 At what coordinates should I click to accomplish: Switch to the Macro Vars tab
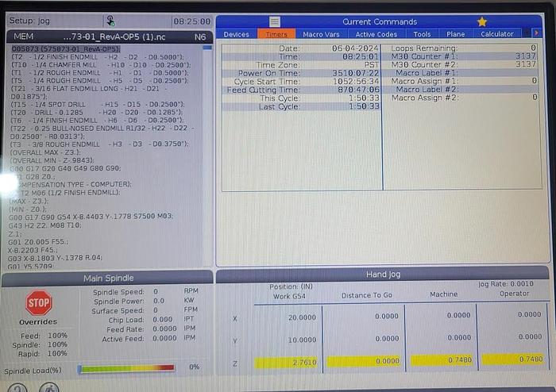click(x=322, y=34)
